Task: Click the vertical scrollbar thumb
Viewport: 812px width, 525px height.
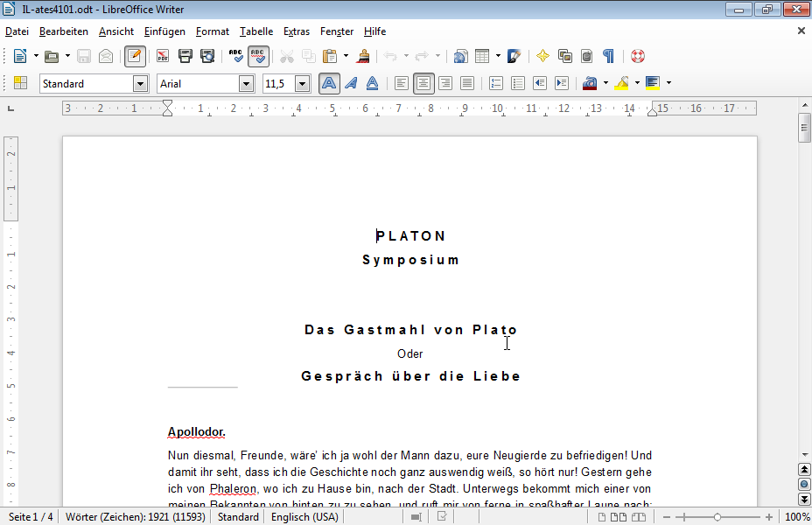Action: click(x=804, y=127)
